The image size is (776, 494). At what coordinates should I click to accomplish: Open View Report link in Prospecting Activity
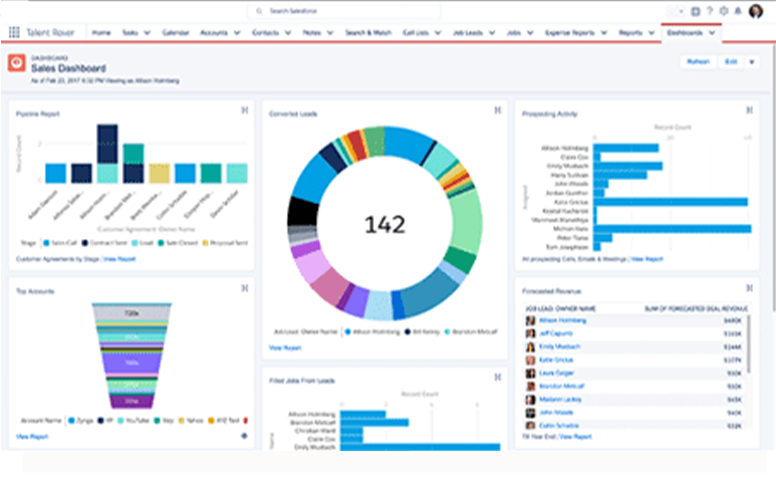(x=647, y=259)
